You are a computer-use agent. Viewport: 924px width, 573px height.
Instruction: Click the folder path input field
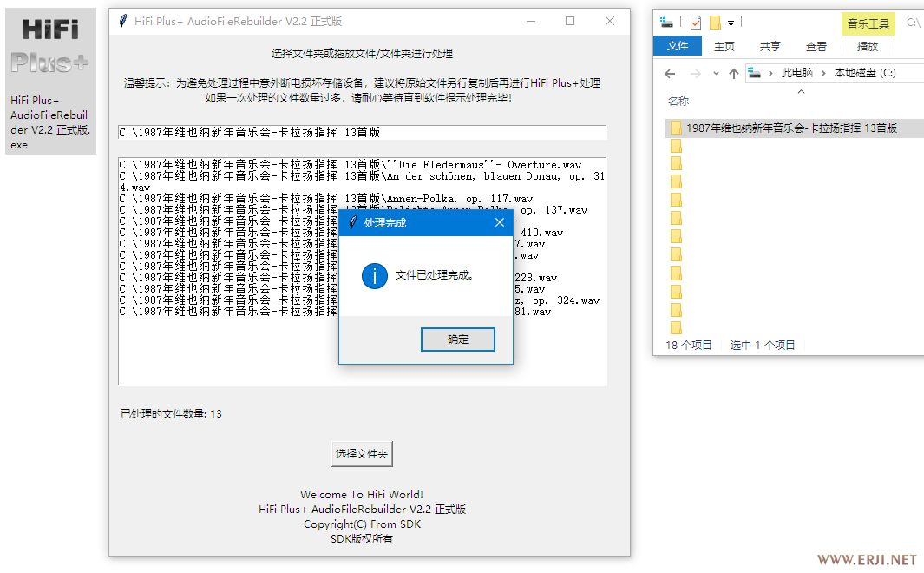click(362, 133)
